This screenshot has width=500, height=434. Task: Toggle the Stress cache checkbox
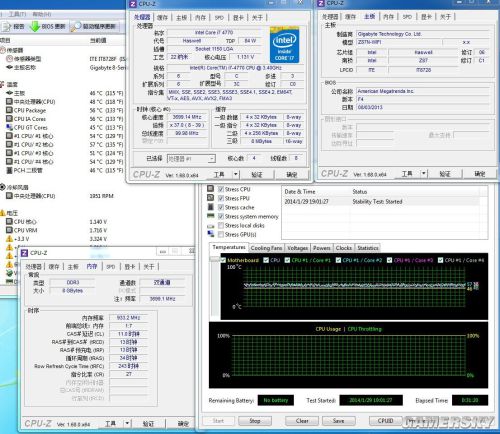tap(220, 207)
